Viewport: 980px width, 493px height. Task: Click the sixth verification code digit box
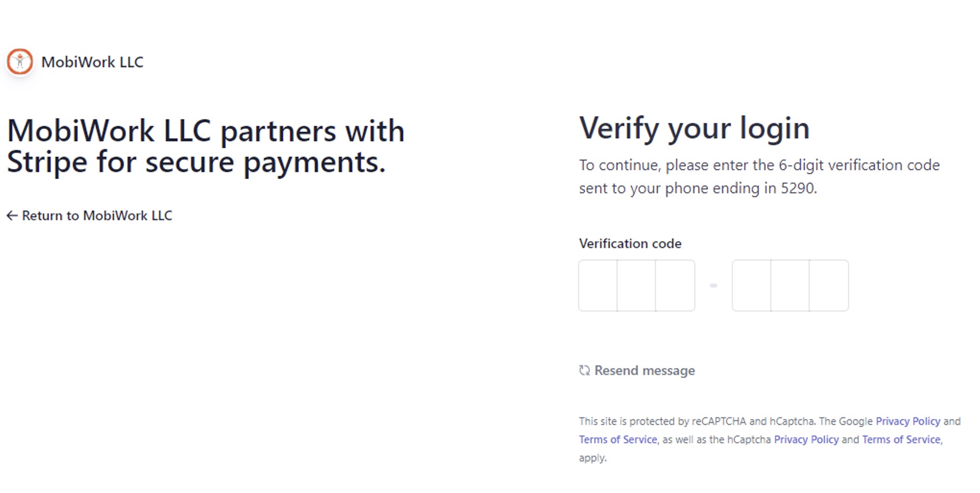829,285
